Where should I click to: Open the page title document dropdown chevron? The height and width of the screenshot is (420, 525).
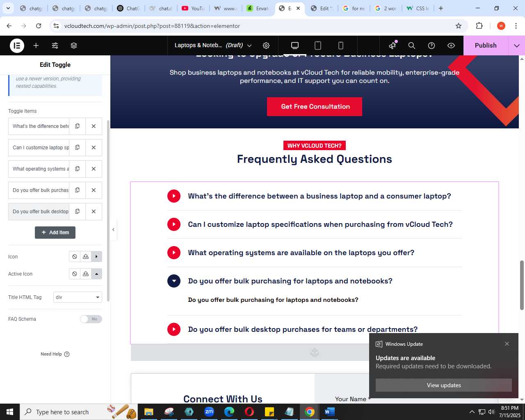[249, 46]
